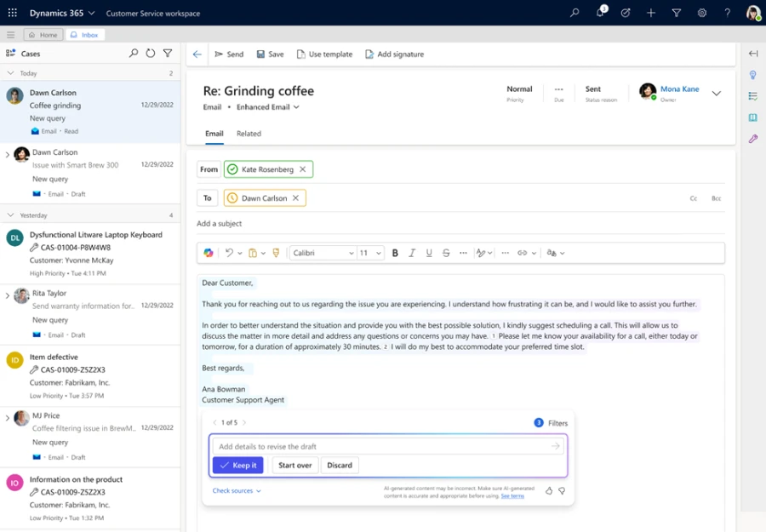This screenshot has width=766, height=532.
Task: Switch to the Related tab
Action: (x=249, y=134)
